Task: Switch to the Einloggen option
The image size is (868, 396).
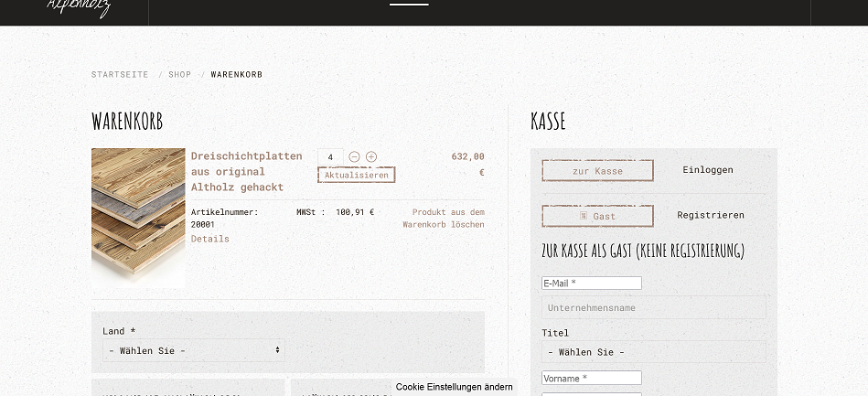Action: (707, 170)
